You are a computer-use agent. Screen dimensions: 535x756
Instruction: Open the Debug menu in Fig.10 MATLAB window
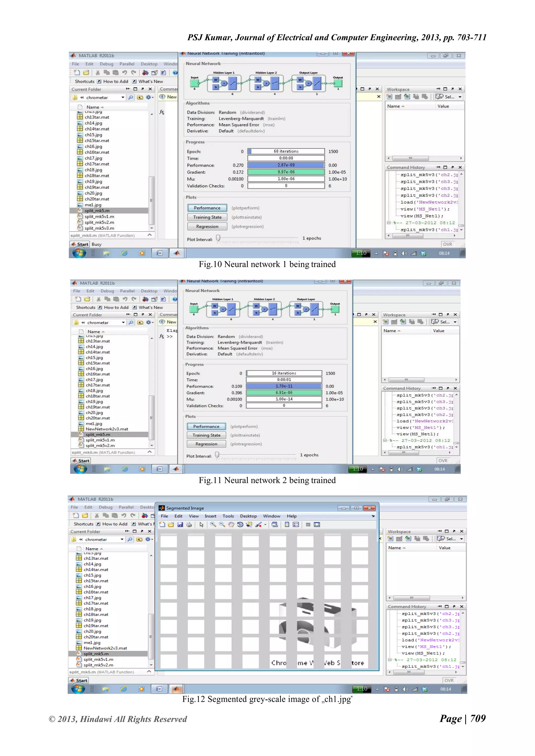click(x=106, y=64)
